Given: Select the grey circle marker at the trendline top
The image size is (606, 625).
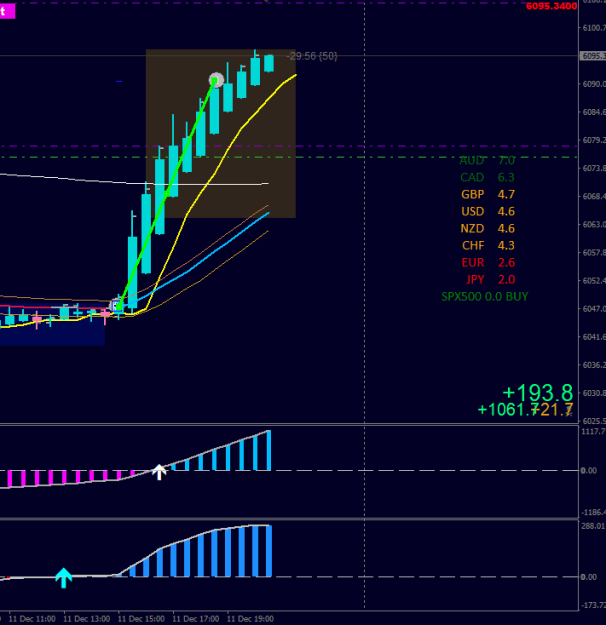Looking at the screenshot, I should (216, 80).
